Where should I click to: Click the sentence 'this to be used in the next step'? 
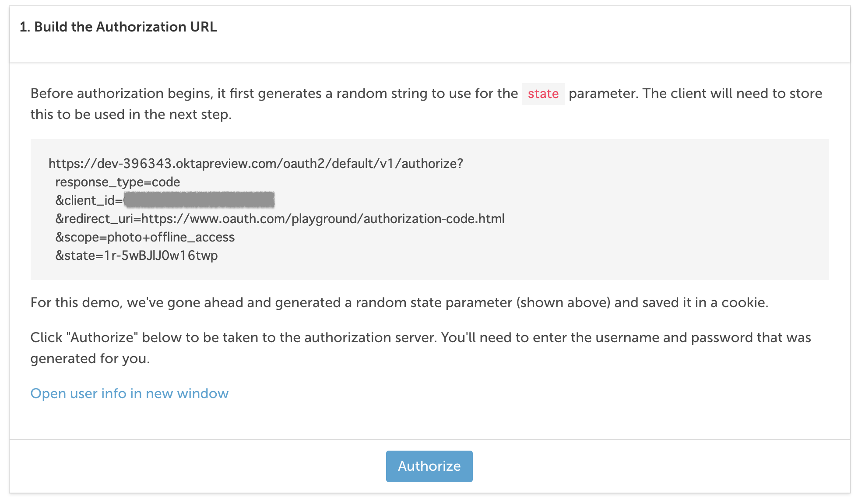tap(131, 115)
